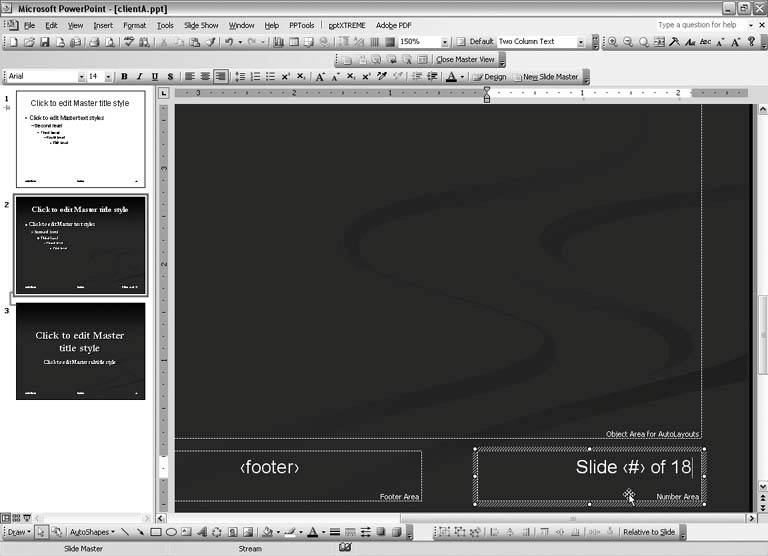Open the Format menu

(x=134, y=25)
